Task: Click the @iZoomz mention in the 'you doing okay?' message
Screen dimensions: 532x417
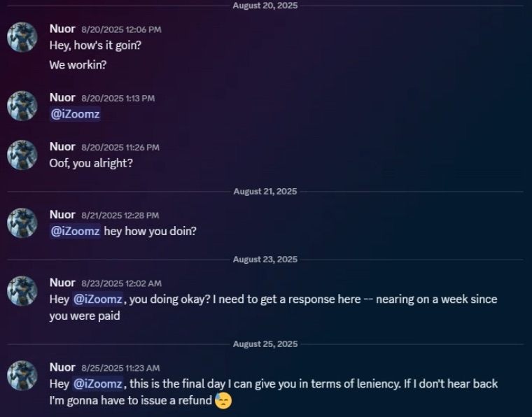Action: (98, 299)
